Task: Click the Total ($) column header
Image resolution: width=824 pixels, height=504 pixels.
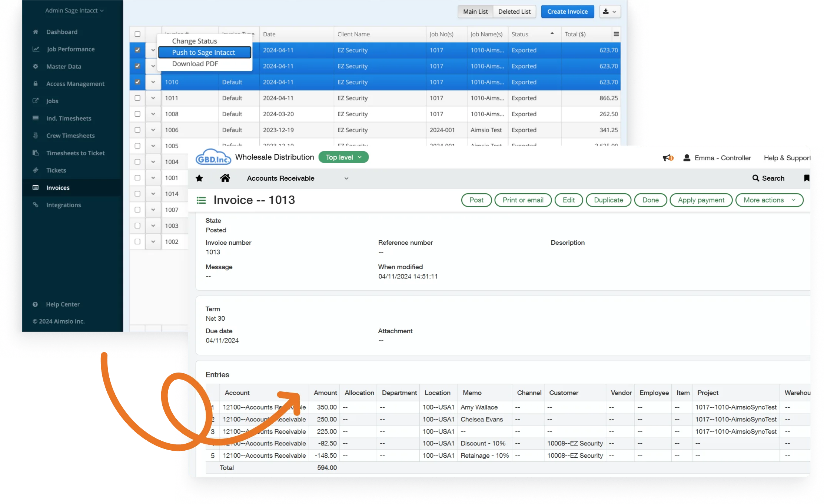Action: click(575, 34)
